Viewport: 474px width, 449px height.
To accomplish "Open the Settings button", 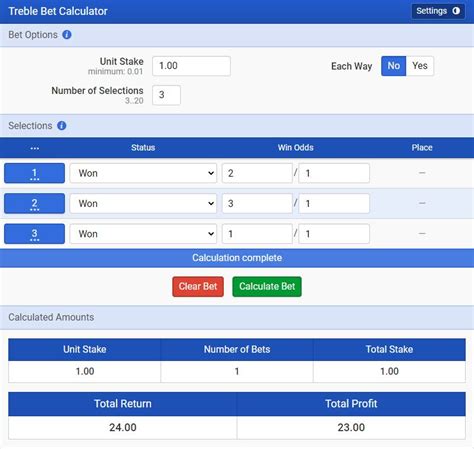I will (438, 11).
